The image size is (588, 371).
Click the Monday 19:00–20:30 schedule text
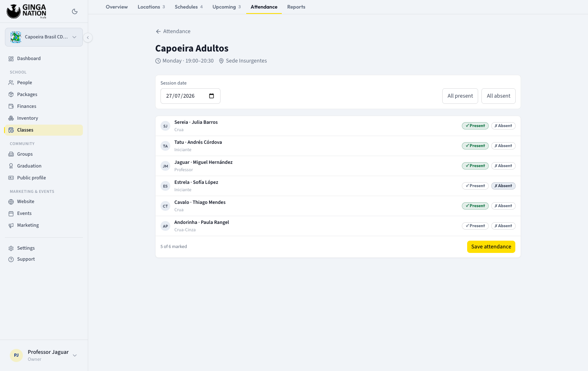click(188, 61)
